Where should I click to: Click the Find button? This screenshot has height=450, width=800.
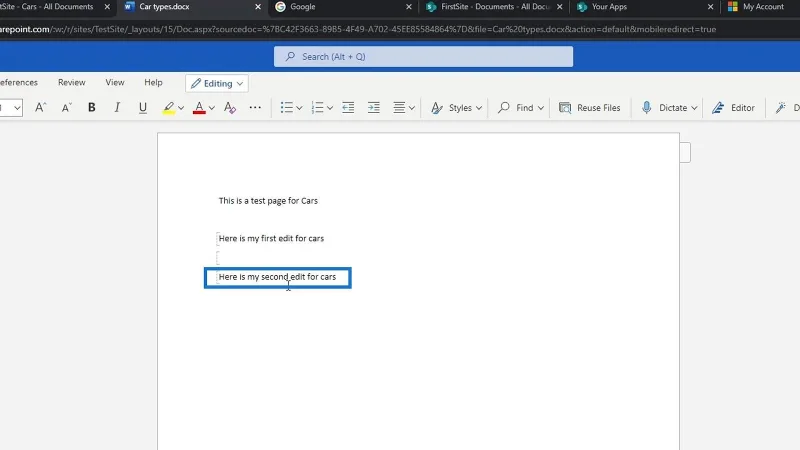[515, 108]
